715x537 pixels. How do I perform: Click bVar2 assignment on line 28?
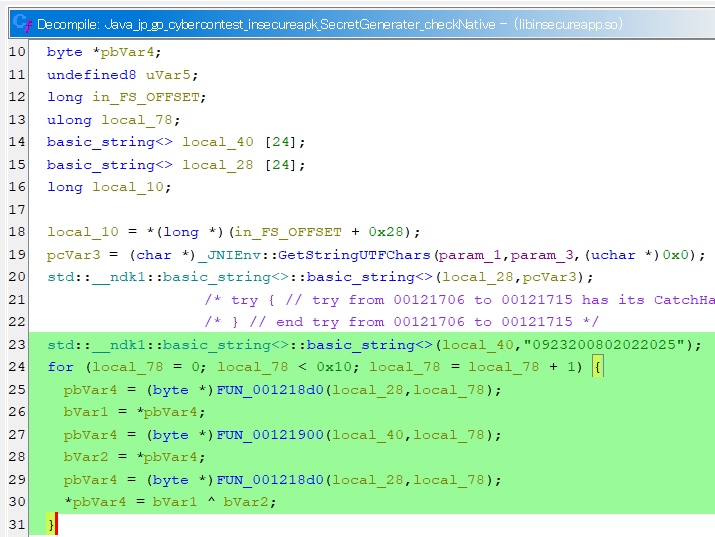pos(85,457)
